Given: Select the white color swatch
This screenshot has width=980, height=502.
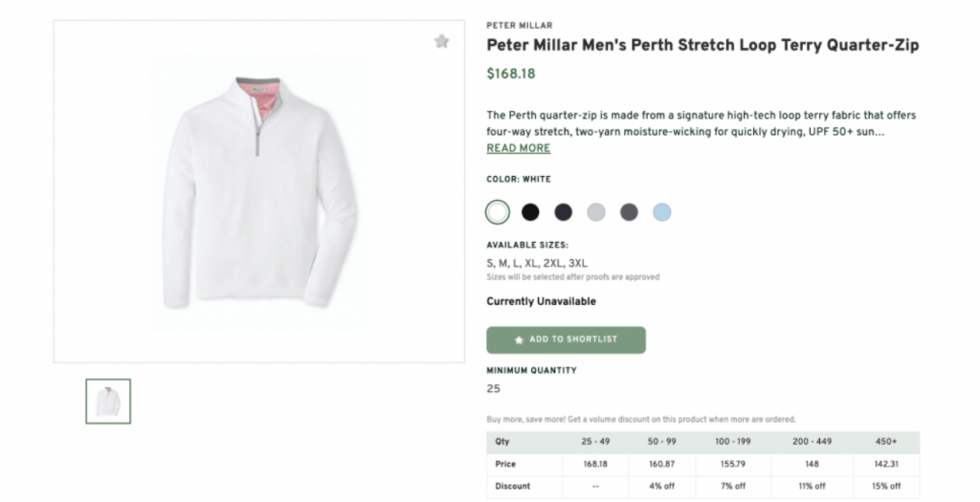Looking at the screenshot, I should pos(497,211).
